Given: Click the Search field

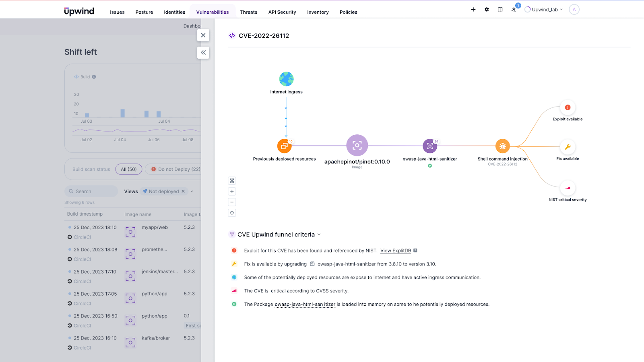Looking at the screenshot, I should point(91,191).
